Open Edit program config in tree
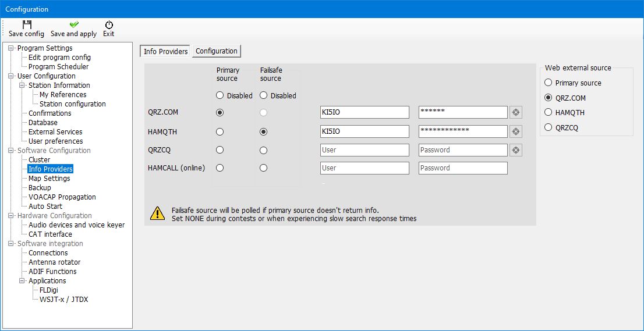 click(59, 58)
